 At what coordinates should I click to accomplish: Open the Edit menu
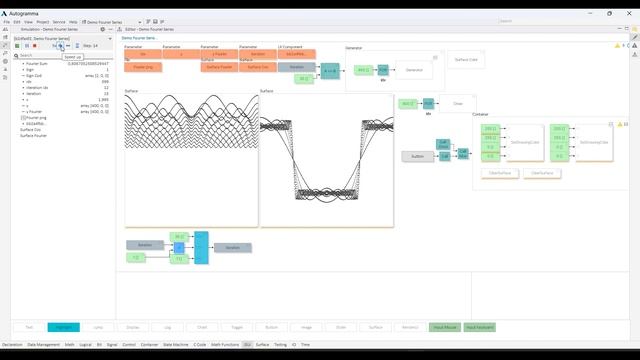(x=17, y=22)
